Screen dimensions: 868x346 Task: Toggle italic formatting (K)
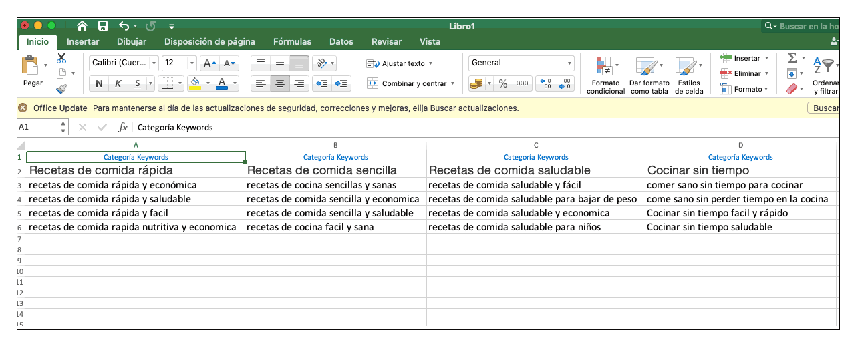click(x=118, y=83)
